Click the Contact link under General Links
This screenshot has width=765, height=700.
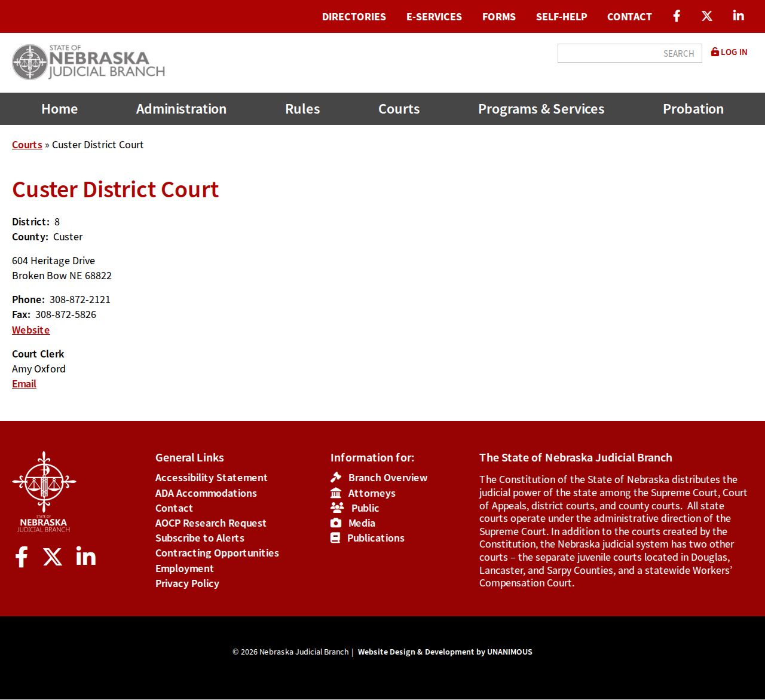pos(174,508)
